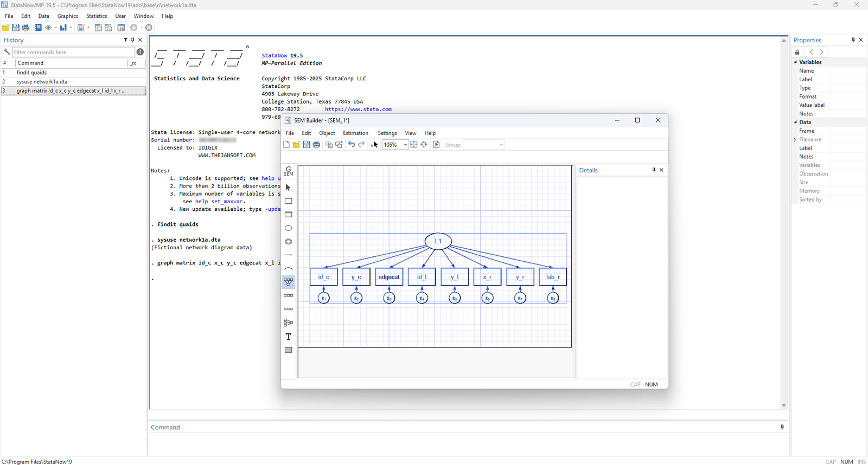Toggle pin on the Command window
Image resolution: width=868 pixels, height=465 pixels.
[x=782, y=427]
